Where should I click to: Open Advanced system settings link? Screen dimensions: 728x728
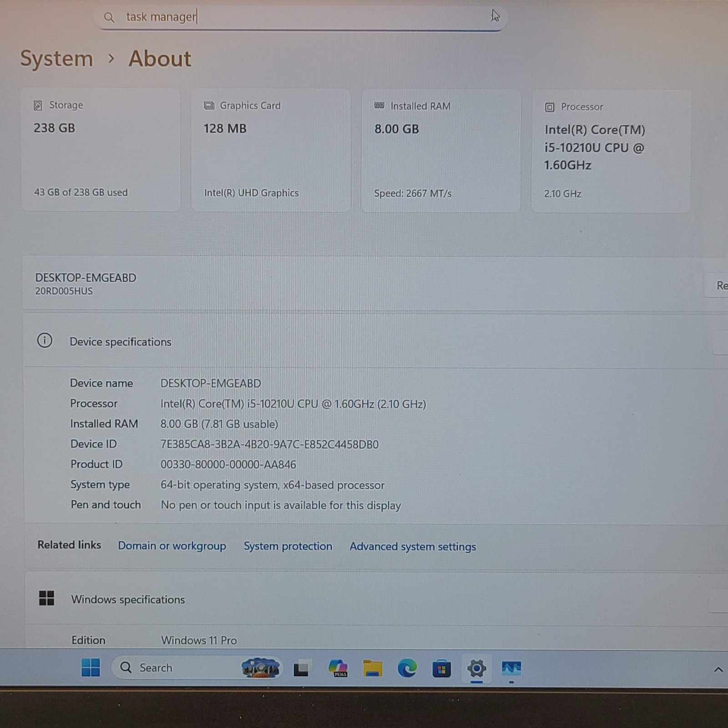click(x=413, y=546)
